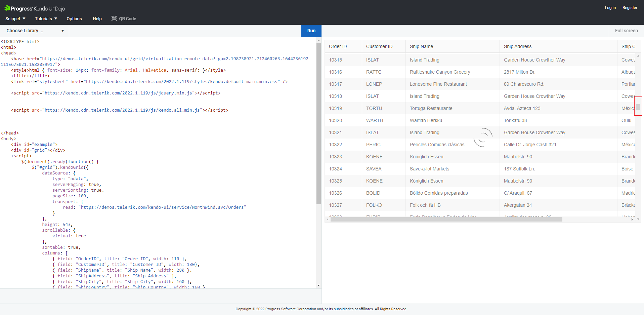Click the Progress Kendo UI Dojo logo

coord(35,8)
